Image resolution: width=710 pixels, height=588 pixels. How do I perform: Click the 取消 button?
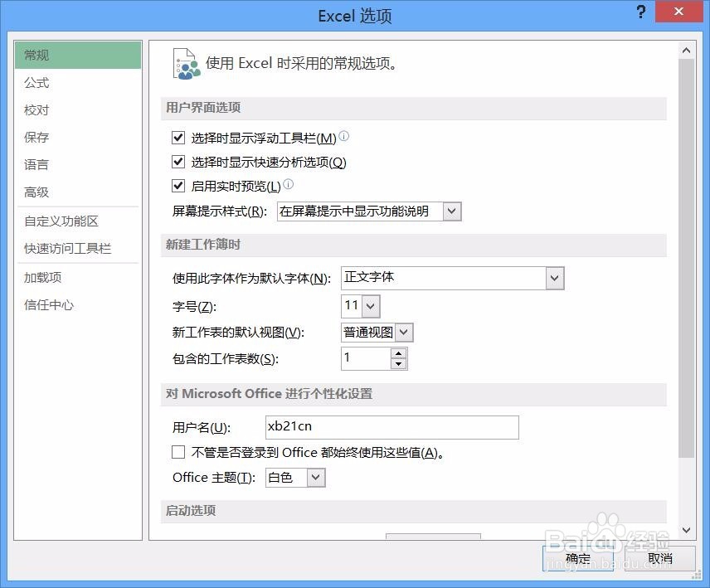[x=659, y=559]
